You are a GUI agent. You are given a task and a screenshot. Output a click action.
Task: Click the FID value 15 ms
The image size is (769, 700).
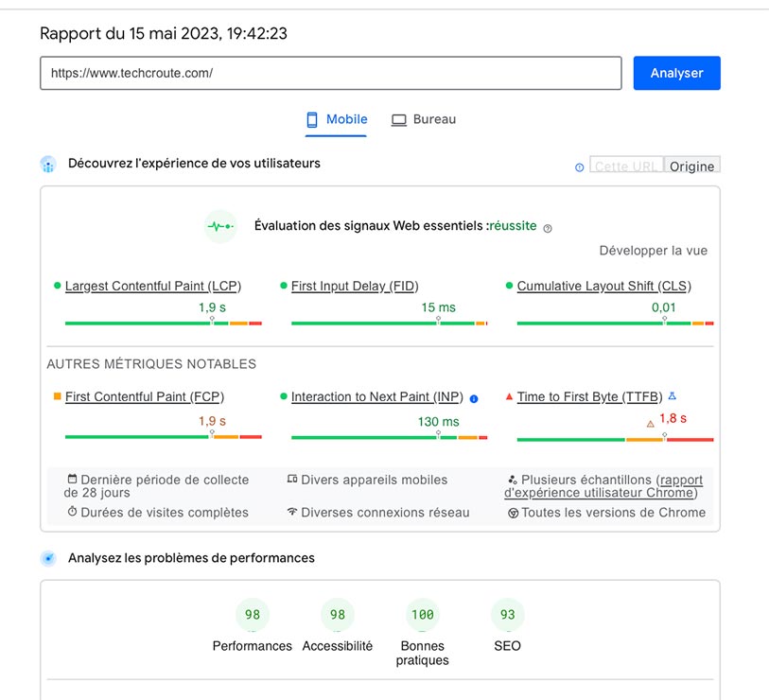pyautogui.click(x=439, y=307)
